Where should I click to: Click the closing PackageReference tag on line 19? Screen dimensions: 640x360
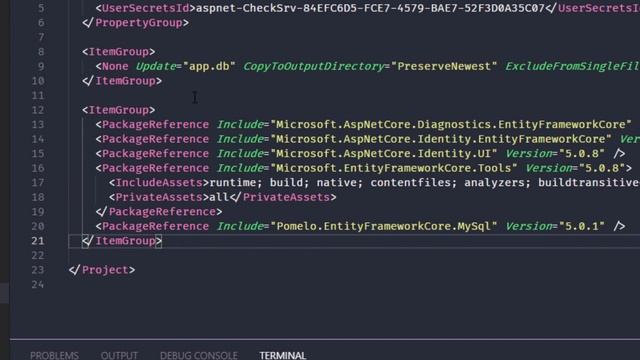pos(159,212)
